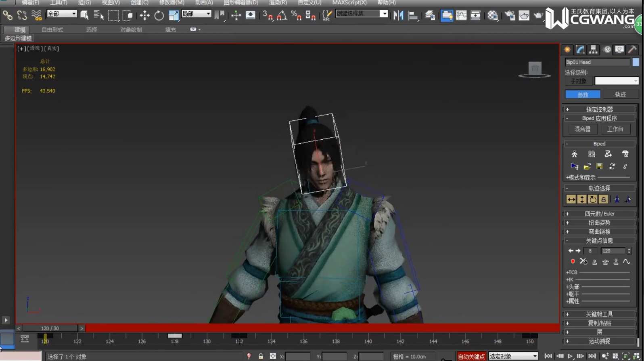Click the 120 / 30 time slider
Screen dimensions: 644x361
point(50,328)
